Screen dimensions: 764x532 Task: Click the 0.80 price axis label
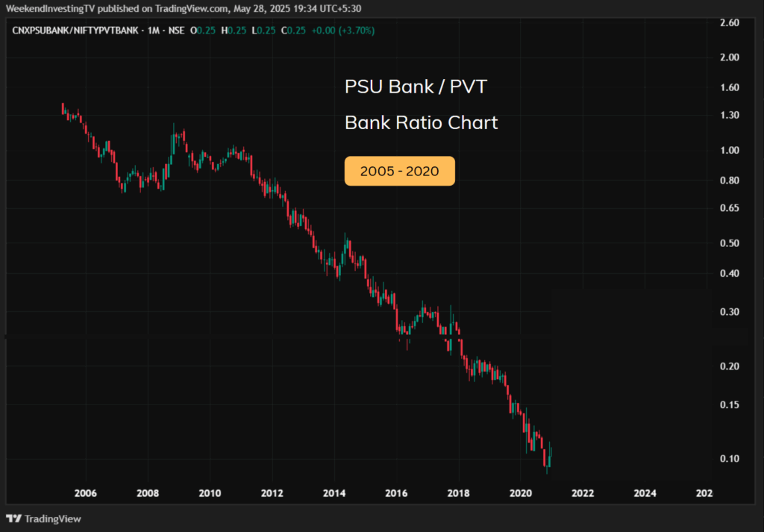coord(730,181)
